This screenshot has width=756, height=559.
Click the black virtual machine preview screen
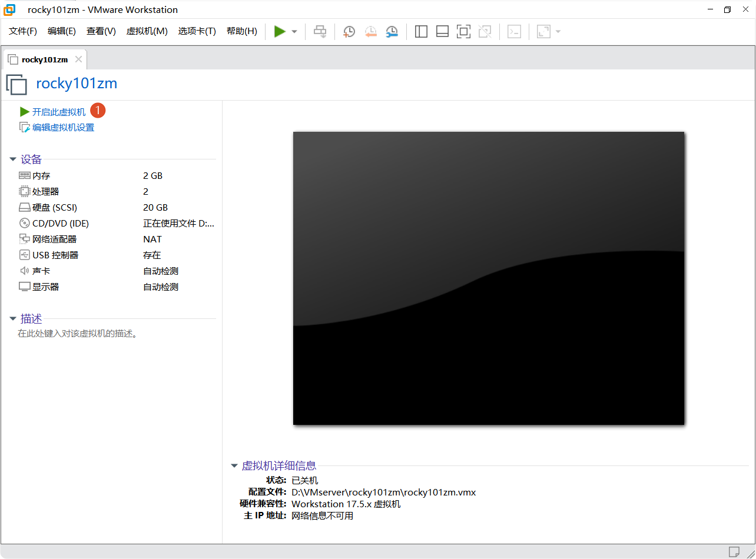(x=489, y=278)
